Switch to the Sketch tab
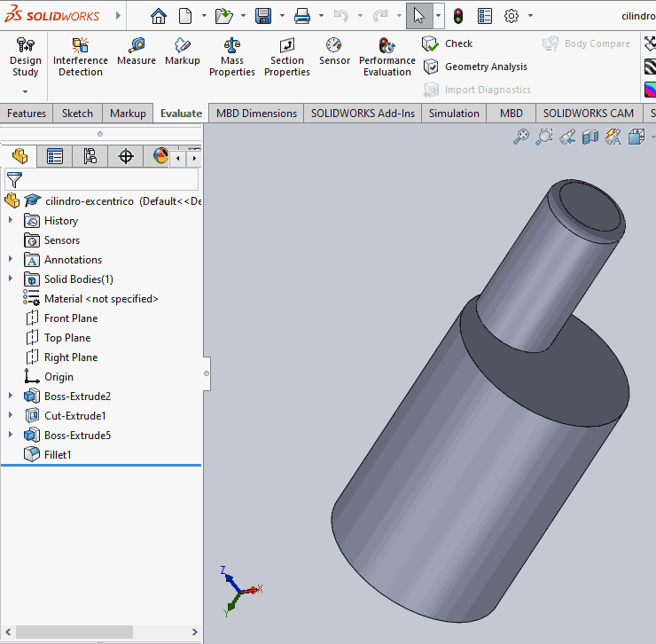656x644 pixels. [x=77, y=114]
